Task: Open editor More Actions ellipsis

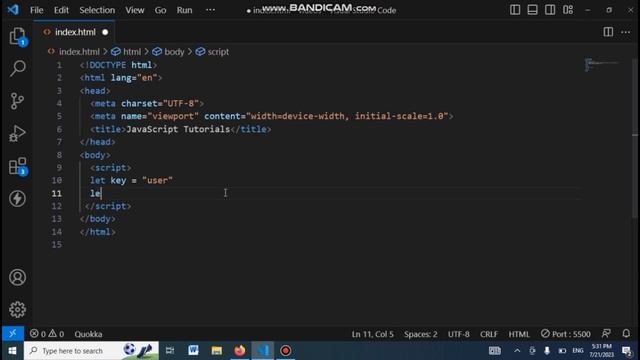Action: point(626,32)
